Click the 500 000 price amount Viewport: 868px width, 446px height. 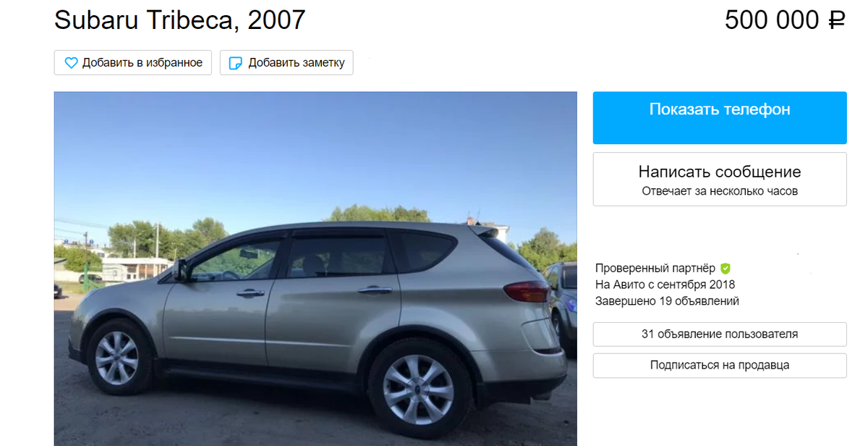pyautogui.click(x=772, y=20)
